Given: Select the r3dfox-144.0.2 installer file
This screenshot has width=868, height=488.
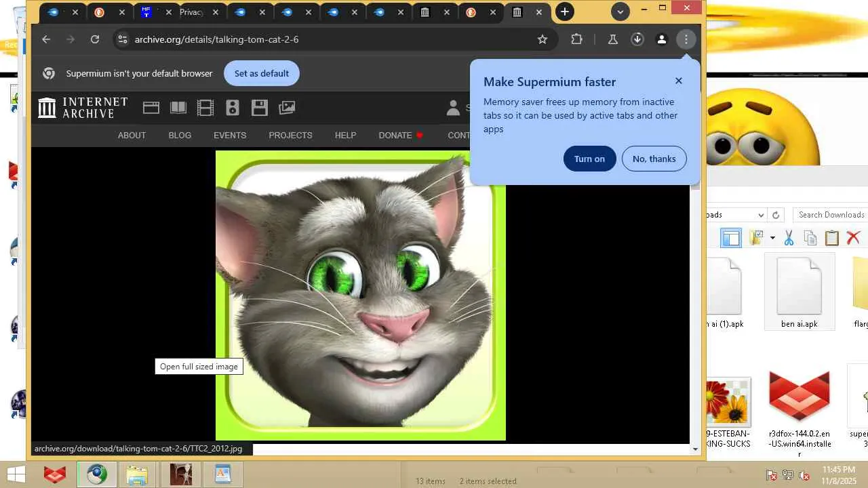Looking at the screenshot, I should point(800,414).
